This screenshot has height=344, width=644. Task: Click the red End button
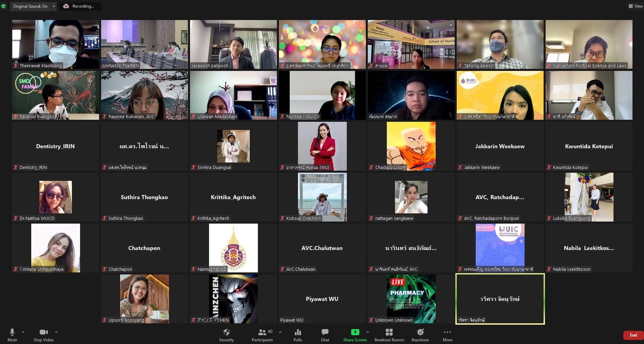633,335
